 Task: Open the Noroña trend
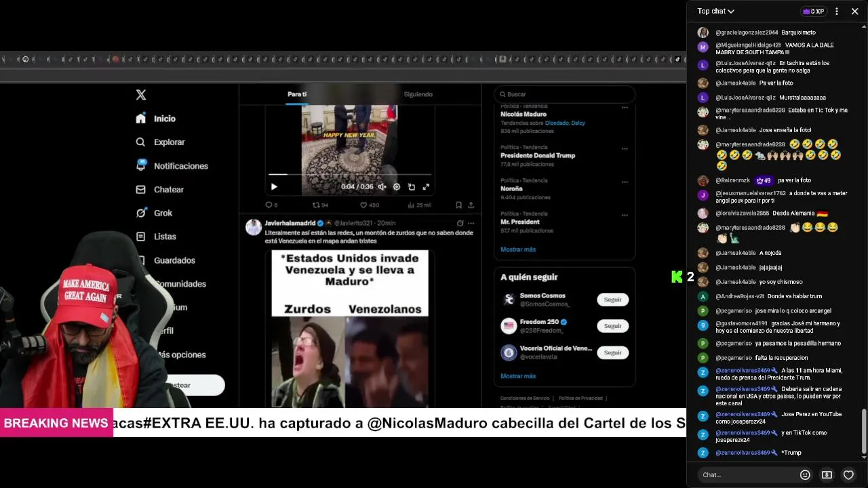[511, 188]
